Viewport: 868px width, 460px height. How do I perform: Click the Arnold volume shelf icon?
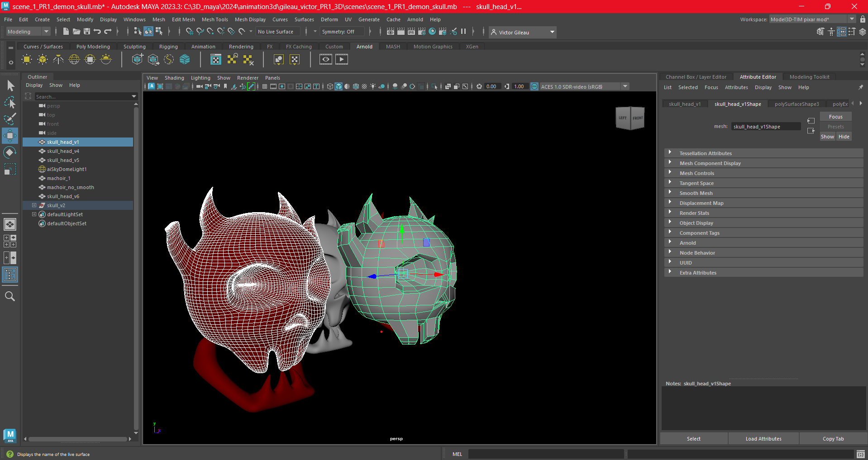coord(185,59)
